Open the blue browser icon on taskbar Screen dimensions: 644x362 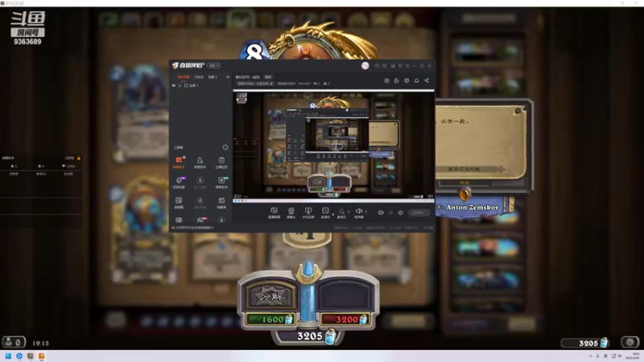(19, 356)
